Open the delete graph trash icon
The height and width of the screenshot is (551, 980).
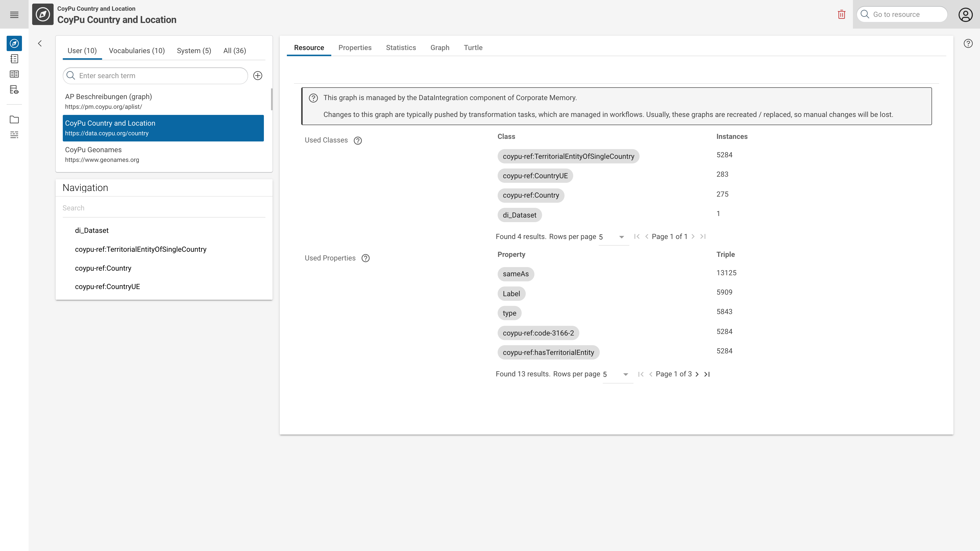click(841, 14)
